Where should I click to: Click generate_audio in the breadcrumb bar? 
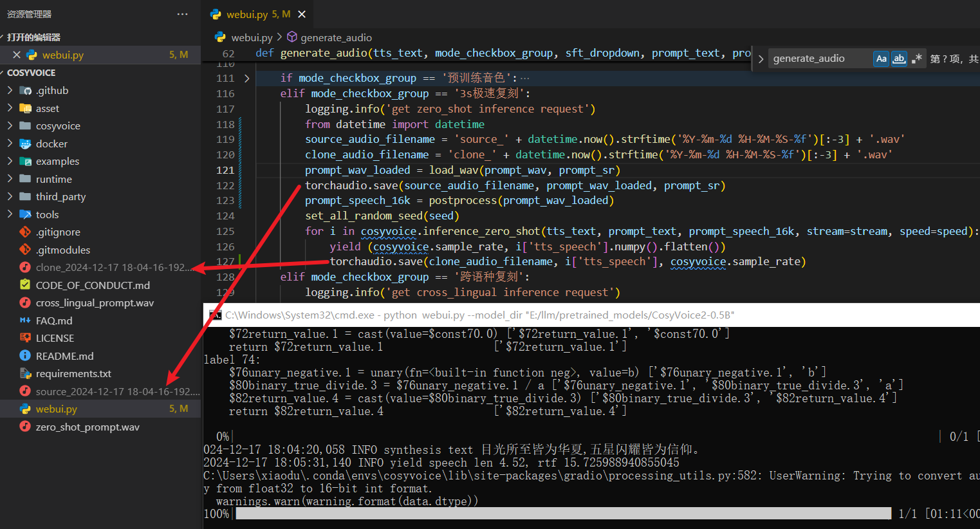point(336,37)
